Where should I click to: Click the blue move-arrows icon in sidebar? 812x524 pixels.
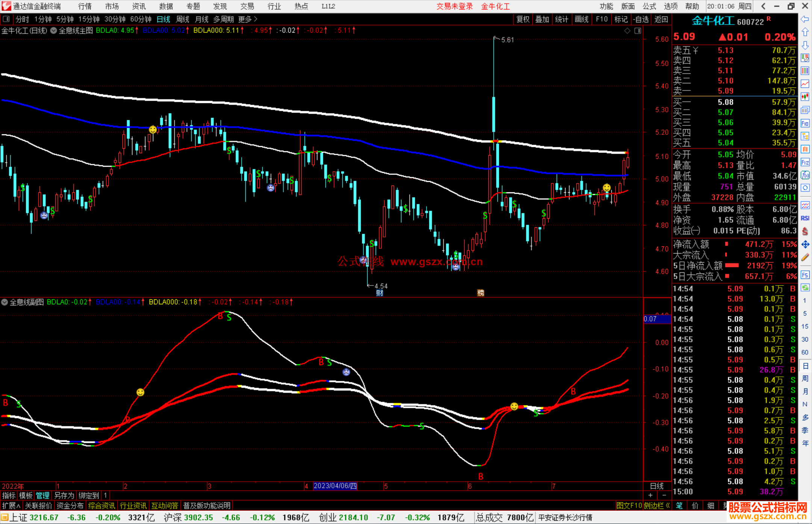[805, 245]
